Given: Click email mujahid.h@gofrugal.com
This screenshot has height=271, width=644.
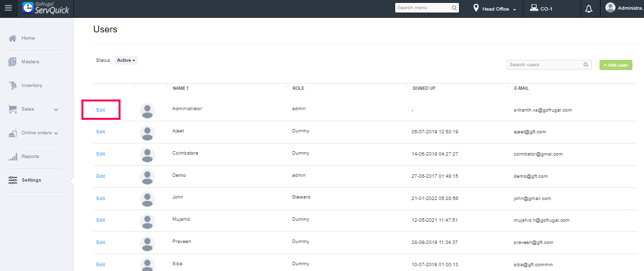Looking at the screenshot, I should (x=542, y=220).
